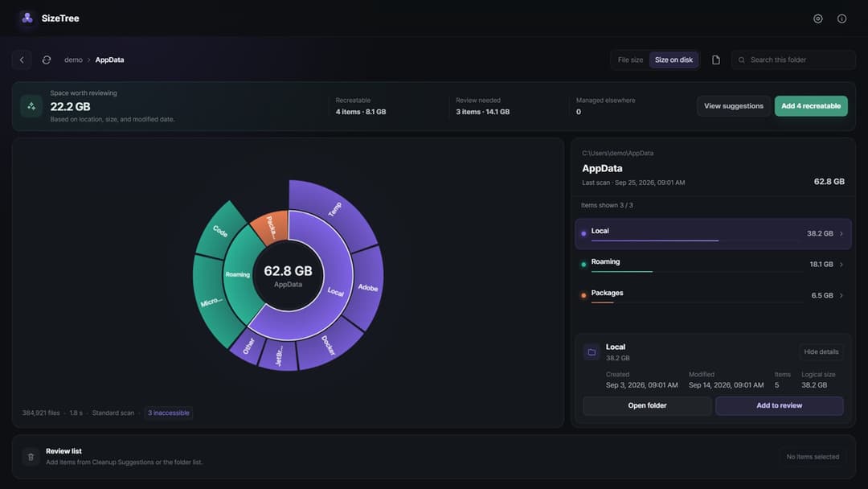868x489 pixels.
Task: Click the 3 inaccessible badge
Action: click(x=168, y=413)
